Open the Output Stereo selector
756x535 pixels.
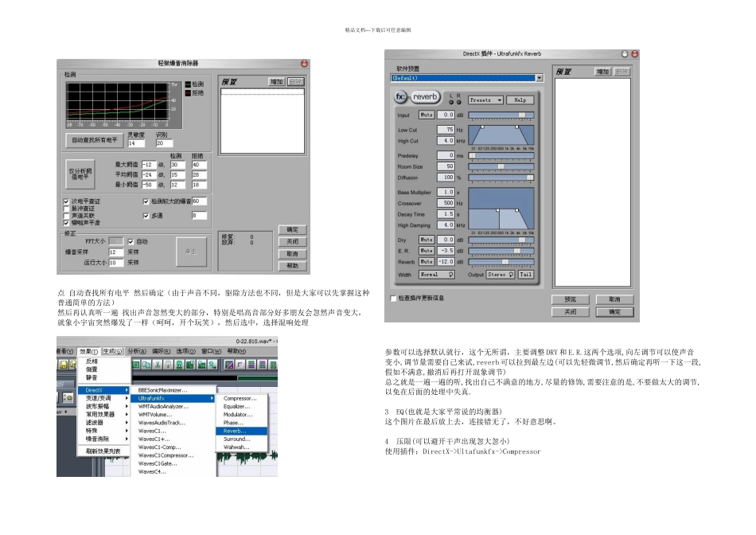click(x=501, y=274)
